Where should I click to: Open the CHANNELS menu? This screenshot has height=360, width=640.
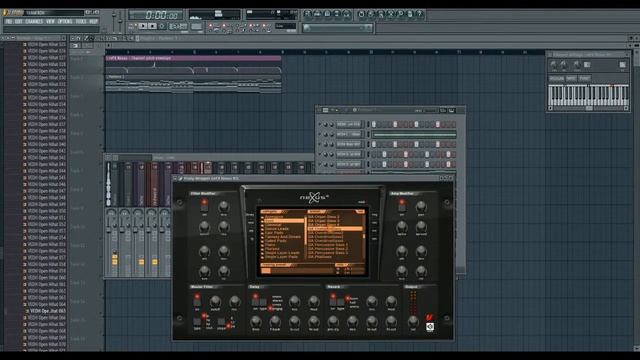click(34, 22)
